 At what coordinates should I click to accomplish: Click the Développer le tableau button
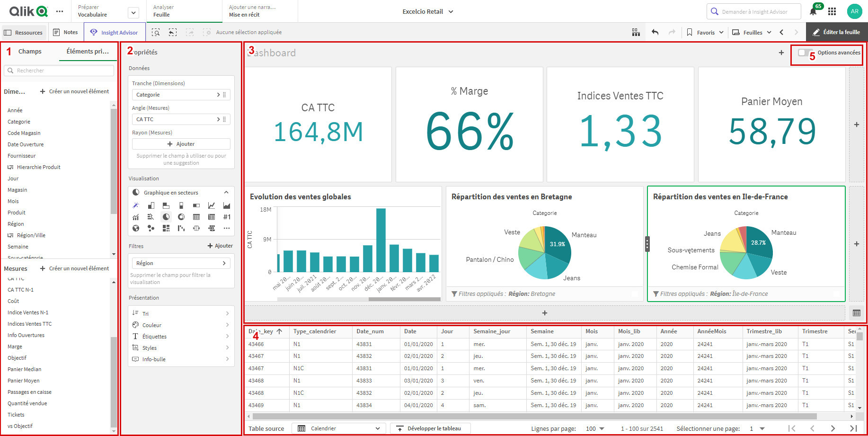tap(430, 428)
